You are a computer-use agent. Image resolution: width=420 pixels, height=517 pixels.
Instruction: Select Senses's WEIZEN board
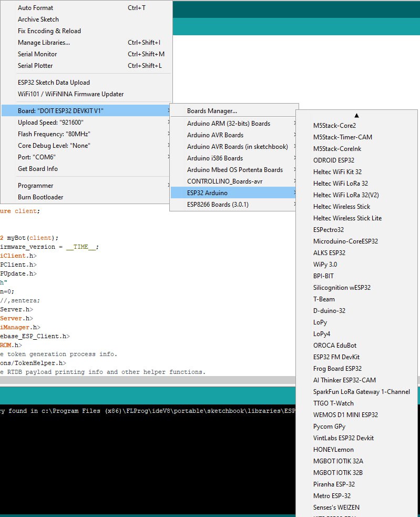click(357, 508)
